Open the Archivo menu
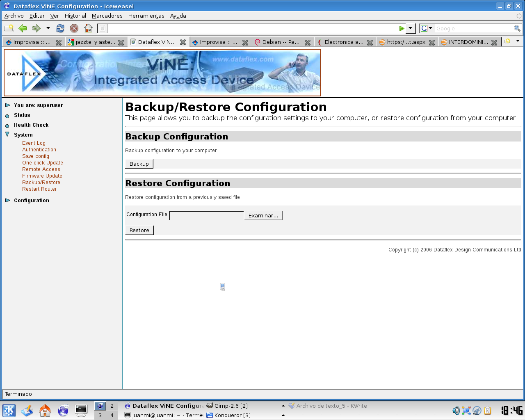Image resolution: width=525 pixels, height=420 pixels. pos(14,16)
